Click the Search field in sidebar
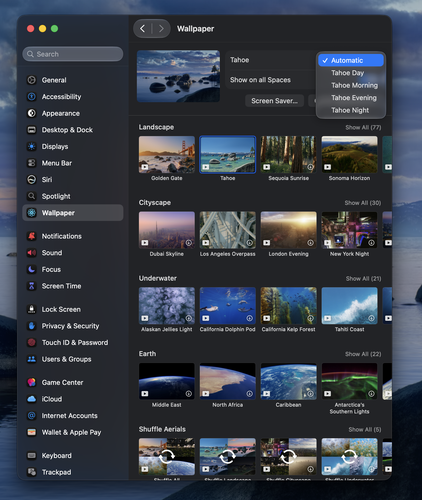This screenshot has height=500, width=422. 73,54
